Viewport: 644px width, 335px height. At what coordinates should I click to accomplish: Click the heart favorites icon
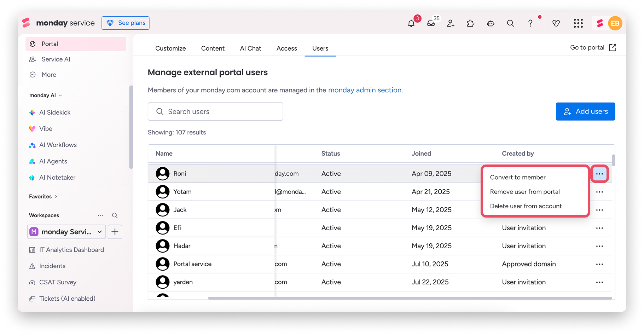(556, 23)
